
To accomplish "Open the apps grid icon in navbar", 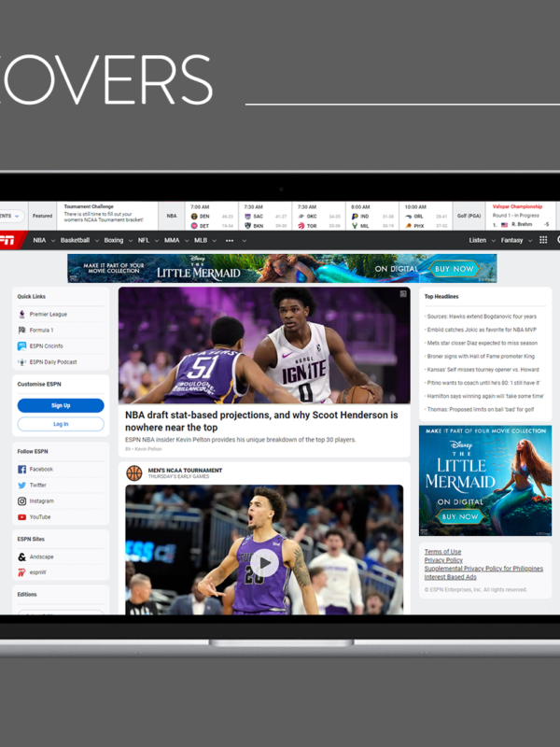I will [x=543, y=240].
